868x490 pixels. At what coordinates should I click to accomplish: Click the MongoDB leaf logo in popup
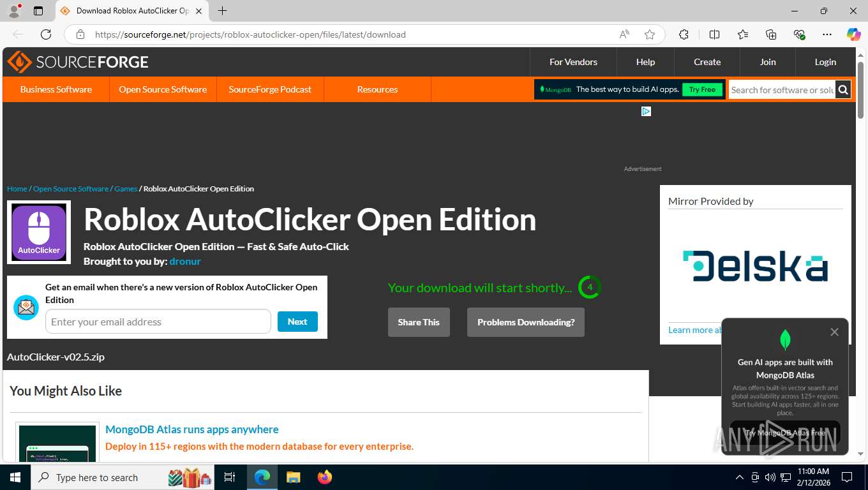coord(785,339)
